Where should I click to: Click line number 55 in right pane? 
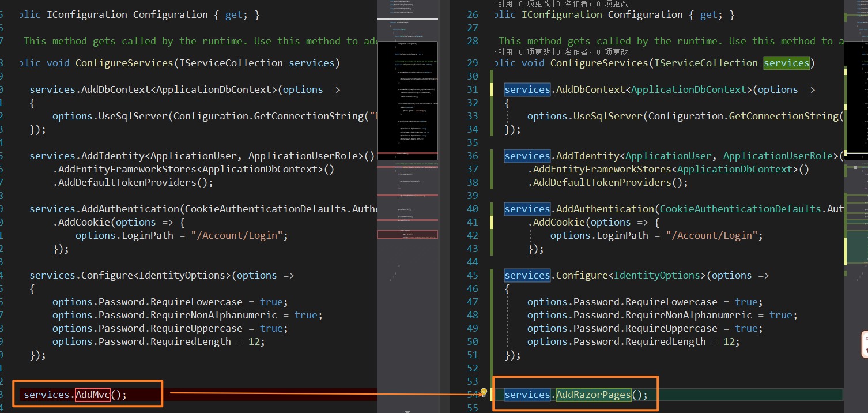click(473, 408)
